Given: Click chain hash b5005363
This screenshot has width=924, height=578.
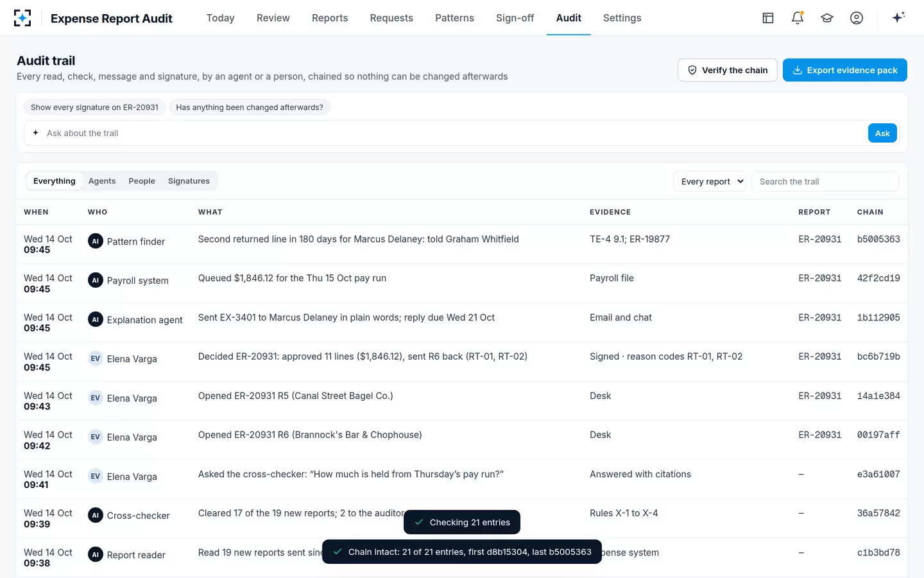Looking at the screenshot, I should click(x=878, y=239).
